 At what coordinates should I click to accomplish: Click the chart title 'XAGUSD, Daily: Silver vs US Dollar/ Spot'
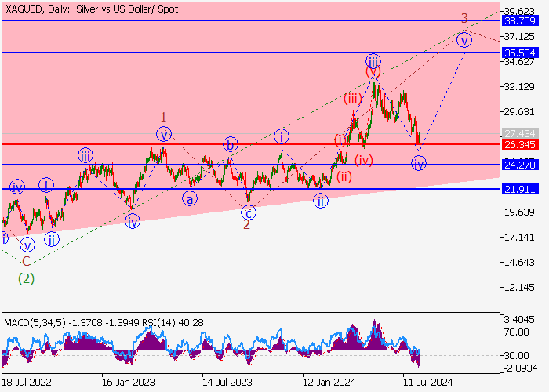pos(92,9)
